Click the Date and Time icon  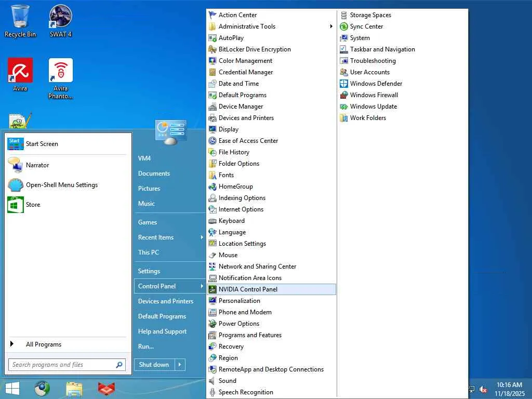click(212, 84)
